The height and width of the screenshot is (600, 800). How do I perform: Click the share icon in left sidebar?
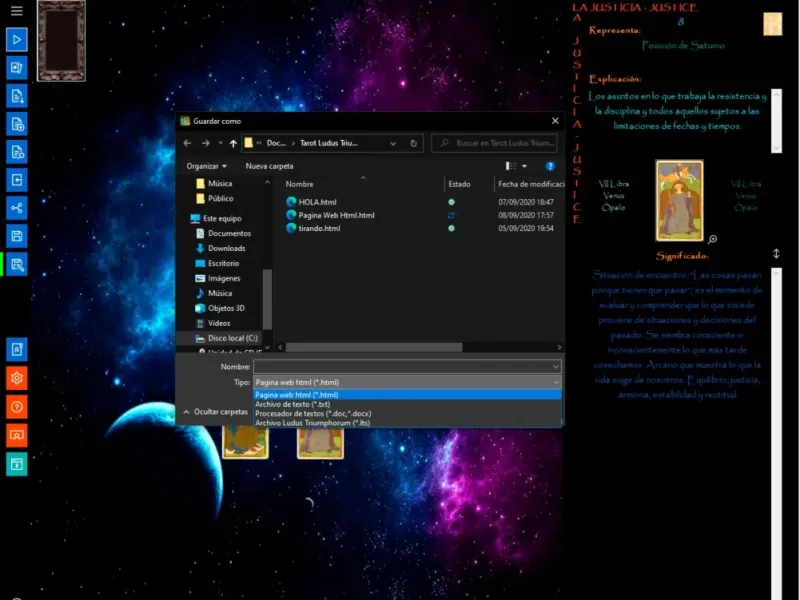(16, 208)
